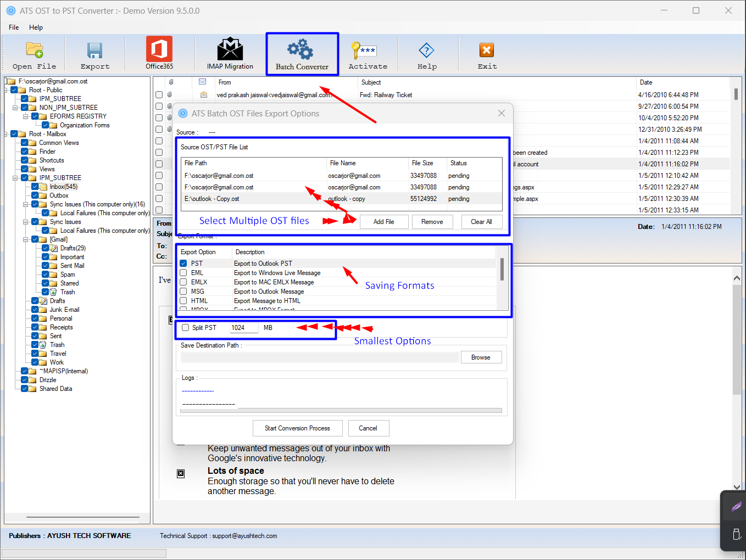Click the Inbox(545) folder icon
746x560 pixels.
pyautogui.click(x=43, y=187)
